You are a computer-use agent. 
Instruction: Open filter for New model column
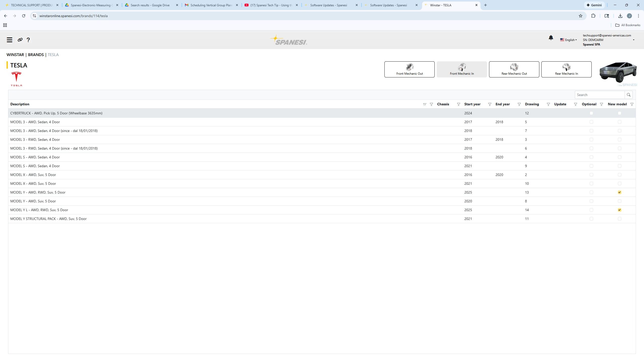pyautogui.click(x=632, y=104)
